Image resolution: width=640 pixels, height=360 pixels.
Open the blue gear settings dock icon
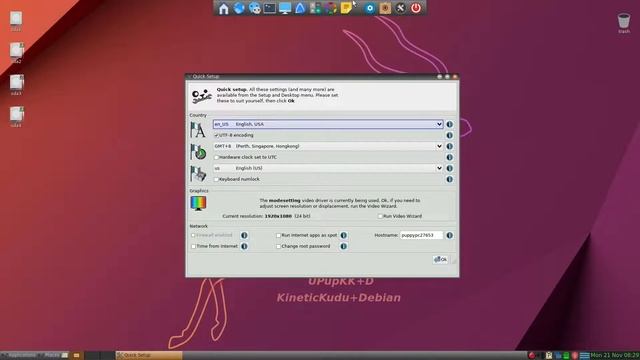pyautogui.click(x=370, y=8)
